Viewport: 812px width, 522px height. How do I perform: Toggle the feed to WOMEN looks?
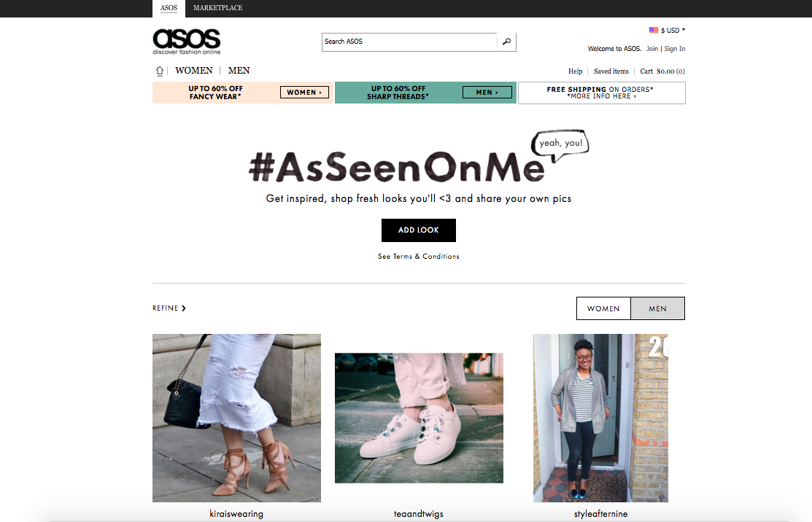tap(603, 308)
